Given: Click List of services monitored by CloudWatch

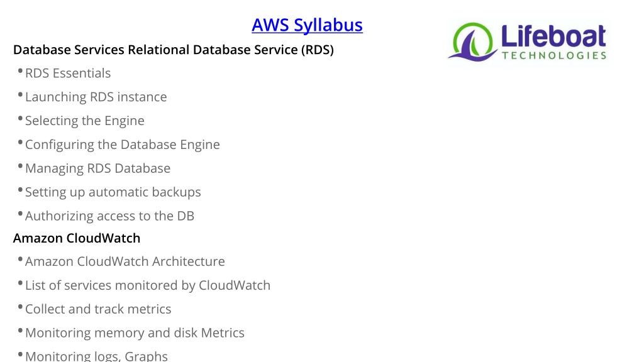Looking at the screenshot, I should coord(148,285).
